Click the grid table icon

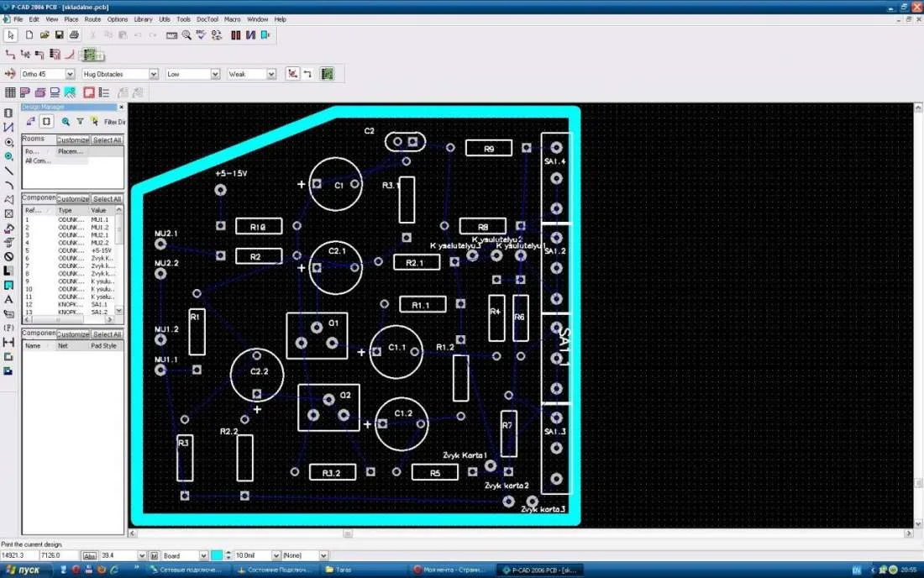click(10, 92)
